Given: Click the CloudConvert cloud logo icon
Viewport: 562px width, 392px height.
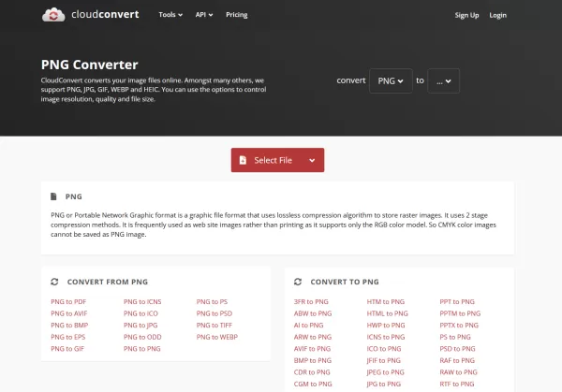Looking at the screenshot, I should coord(53,15).
